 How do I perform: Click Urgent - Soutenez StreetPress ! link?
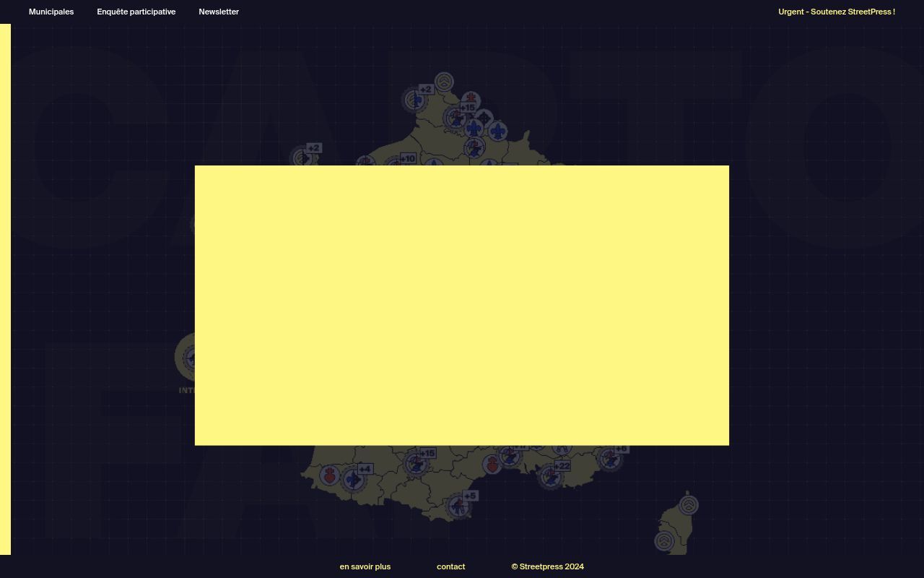[837, 12]
